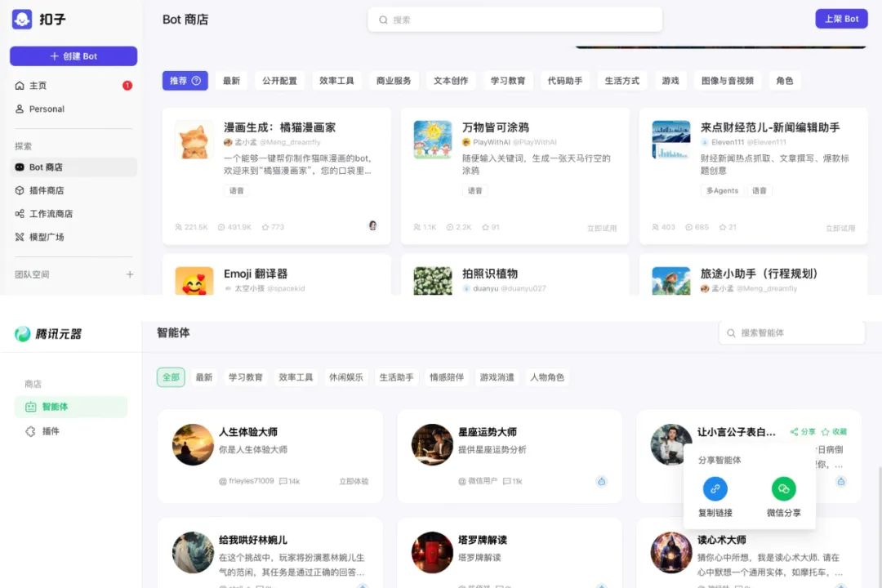This screenshot has height=588, width=882.
Task: Click 收藏 star on 让小言公子 card
Action: pos(835,431)
